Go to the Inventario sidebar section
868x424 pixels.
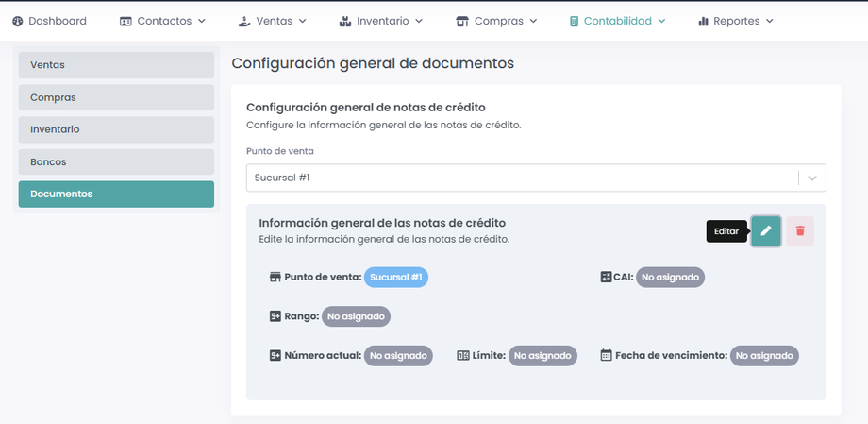click(x=116, y=129)
